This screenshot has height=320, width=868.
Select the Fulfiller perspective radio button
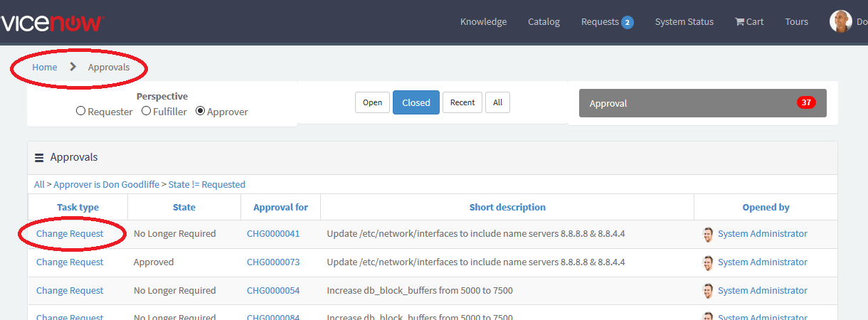coord(146,111)
